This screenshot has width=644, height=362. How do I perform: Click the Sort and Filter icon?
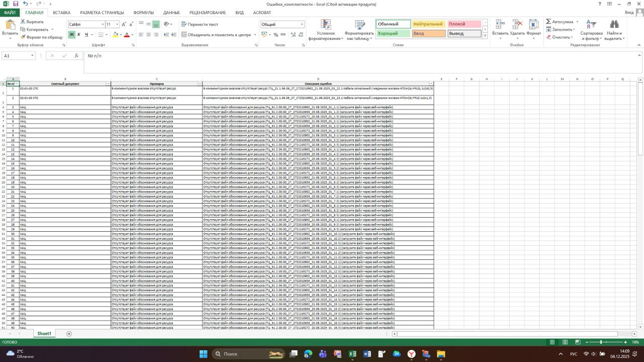tap(591, 25)
